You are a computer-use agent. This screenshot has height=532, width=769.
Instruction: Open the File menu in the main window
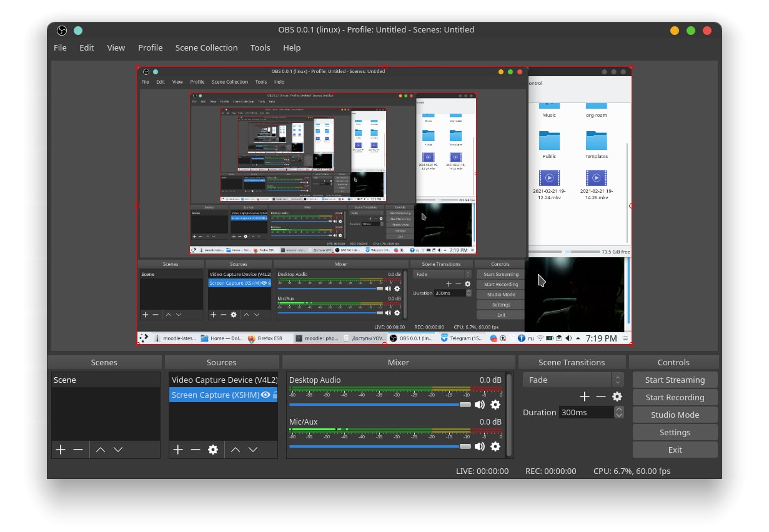pos(60,47)
